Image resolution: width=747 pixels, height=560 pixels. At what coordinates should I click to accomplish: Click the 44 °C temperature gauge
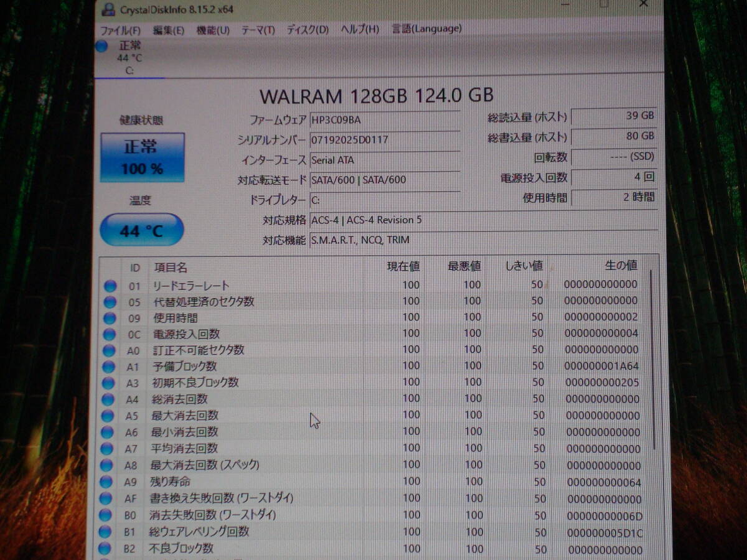click(x=142, y=230)
